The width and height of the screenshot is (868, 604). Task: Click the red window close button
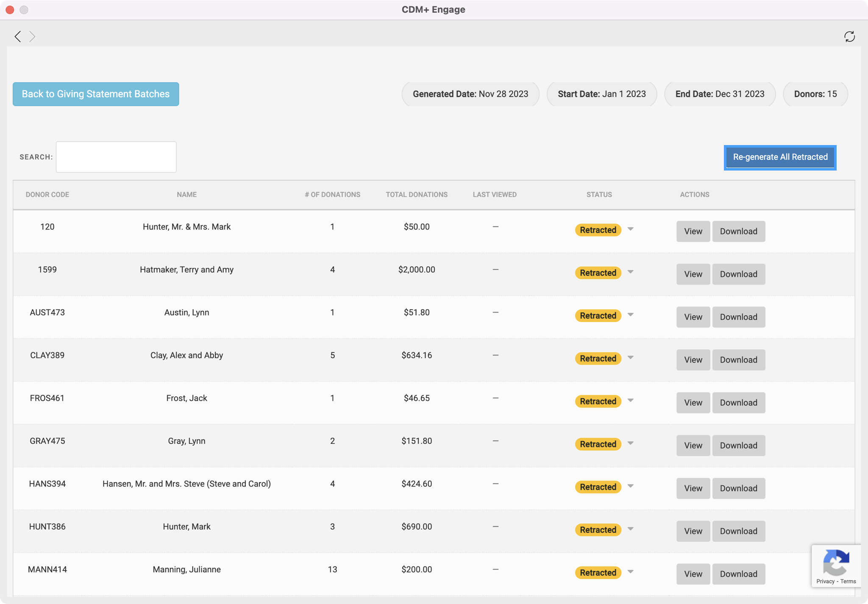10,9
